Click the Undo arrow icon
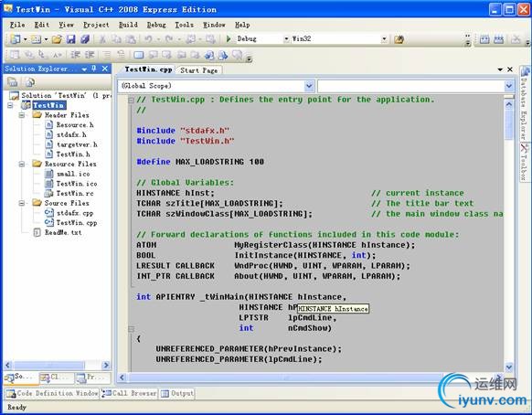532x415 pixels. [x=148, y=39]
